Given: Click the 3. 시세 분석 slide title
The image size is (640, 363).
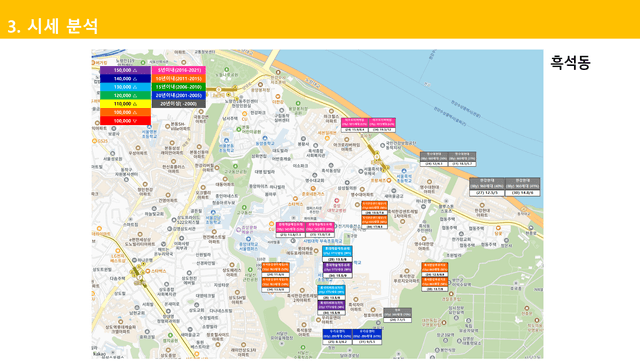Looking at the screenshot, I should pos(53,26).
